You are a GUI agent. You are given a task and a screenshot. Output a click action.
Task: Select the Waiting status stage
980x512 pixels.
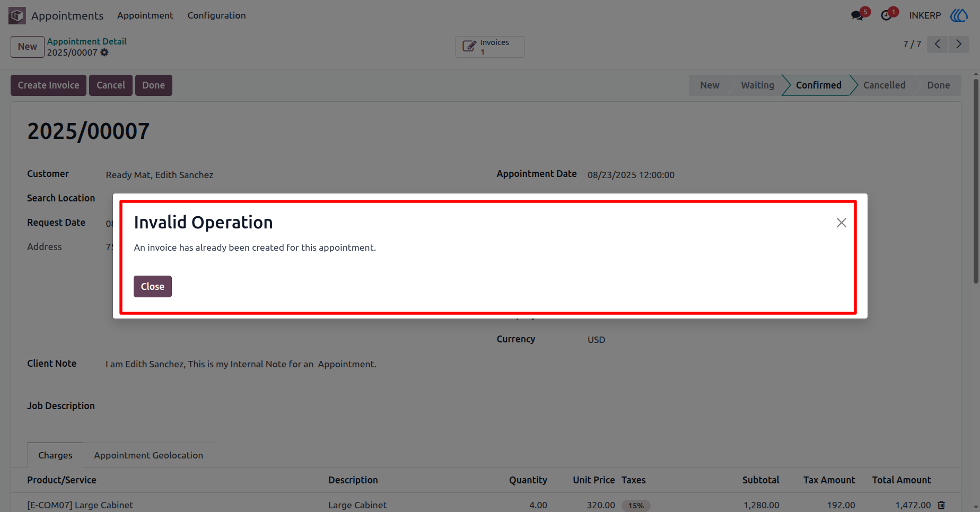pyautogui.click(x=757, y=85)
